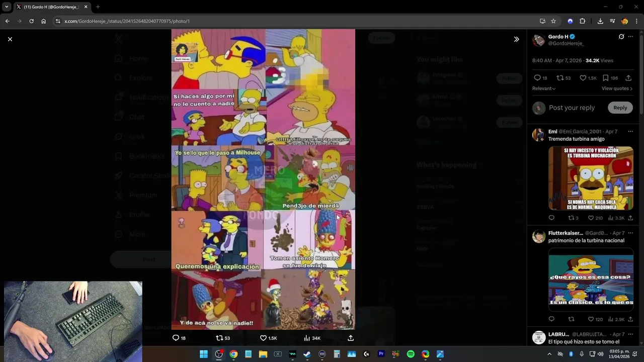
Task: Open the tab search dropdown arrow
Action: pyautogui.click(x=7, y=7)
